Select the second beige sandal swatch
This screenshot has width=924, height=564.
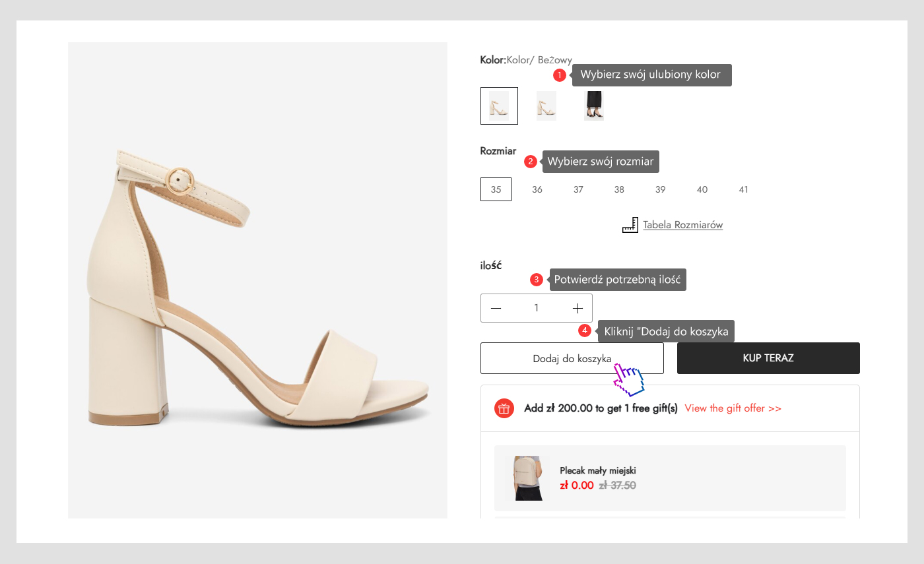546,106
